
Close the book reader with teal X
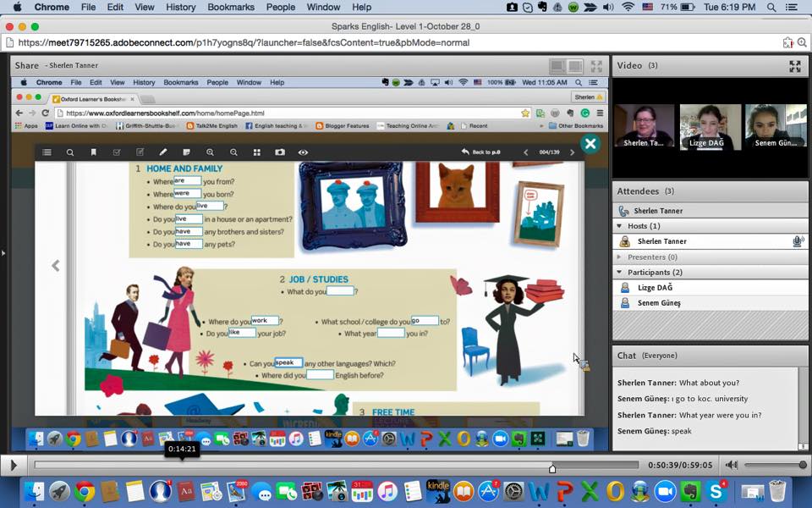tap(590, 144)
